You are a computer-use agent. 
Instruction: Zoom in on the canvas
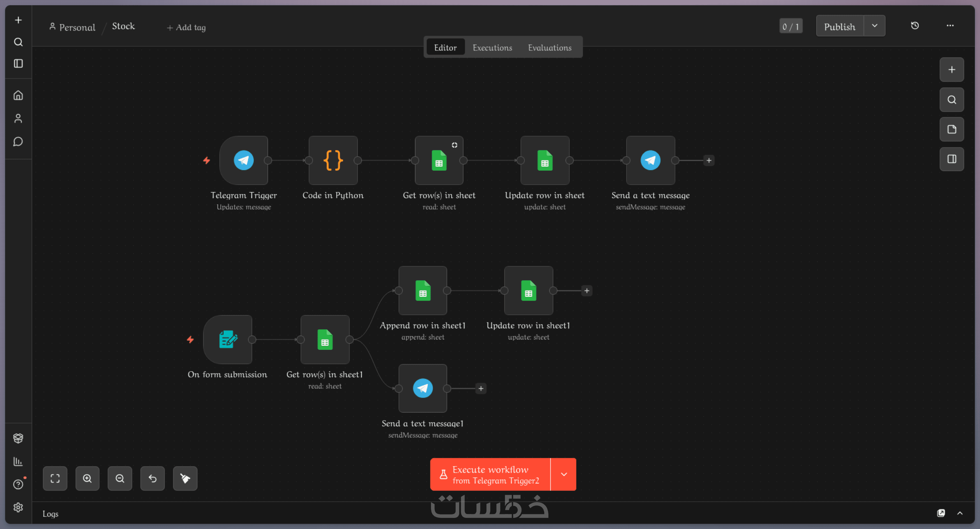point(87,478)
